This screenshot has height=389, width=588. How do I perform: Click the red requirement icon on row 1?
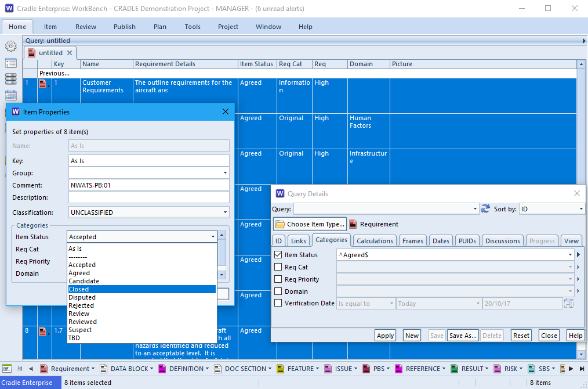coord(42,84)
